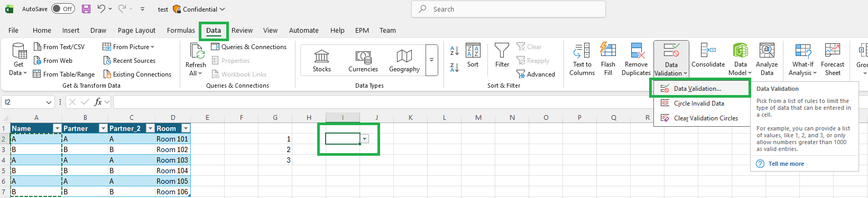This screenshot has width=868, height=198.
Task: Open the validation dropdown arrow beside cell I2
Action: [365, 139]
